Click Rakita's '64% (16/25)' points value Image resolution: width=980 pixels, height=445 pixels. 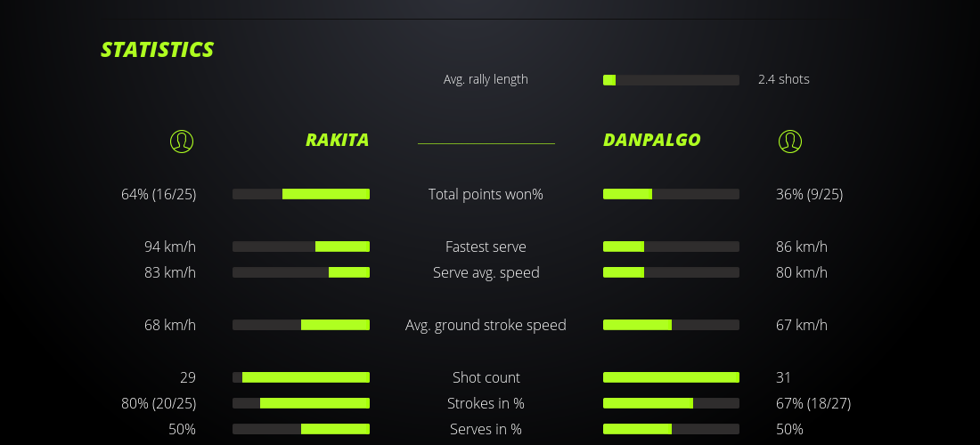coord(159,194)
